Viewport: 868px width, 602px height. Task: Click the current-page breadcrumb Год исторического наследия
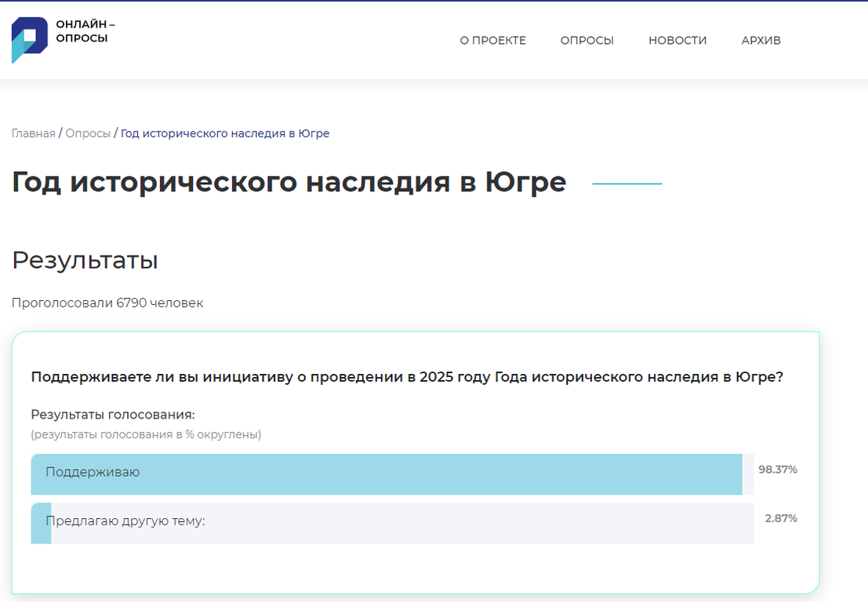(225, 133)
